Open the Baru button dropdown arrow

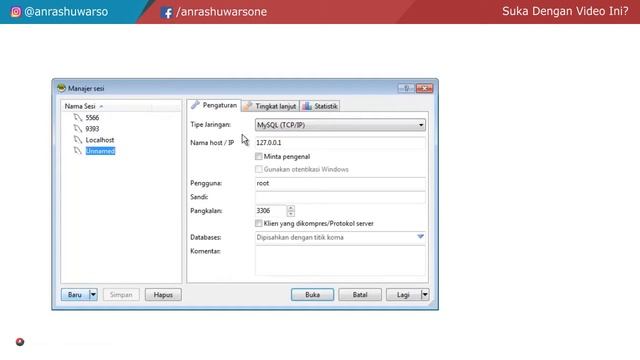click(x=93, y=295)
